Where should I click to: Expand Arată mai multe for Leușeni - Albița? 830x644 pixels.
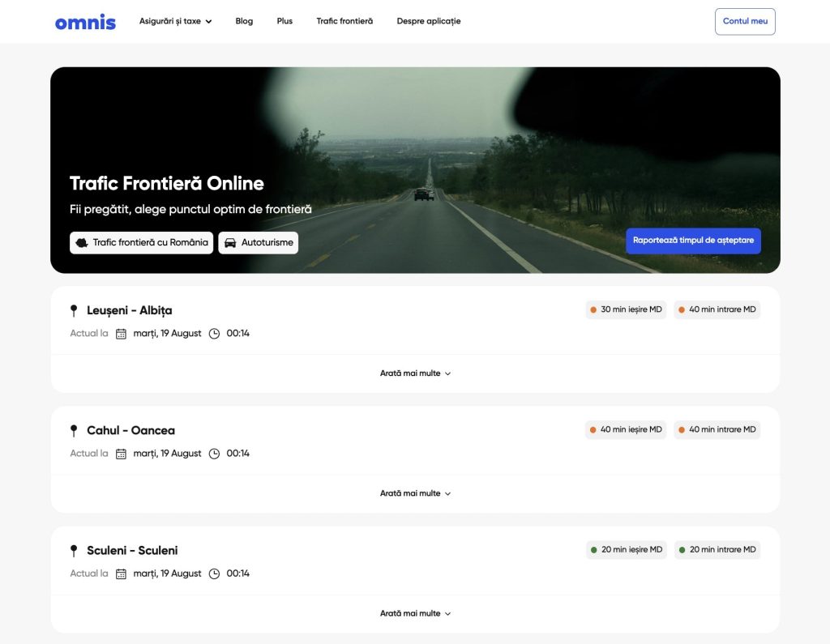pos(416,373)
